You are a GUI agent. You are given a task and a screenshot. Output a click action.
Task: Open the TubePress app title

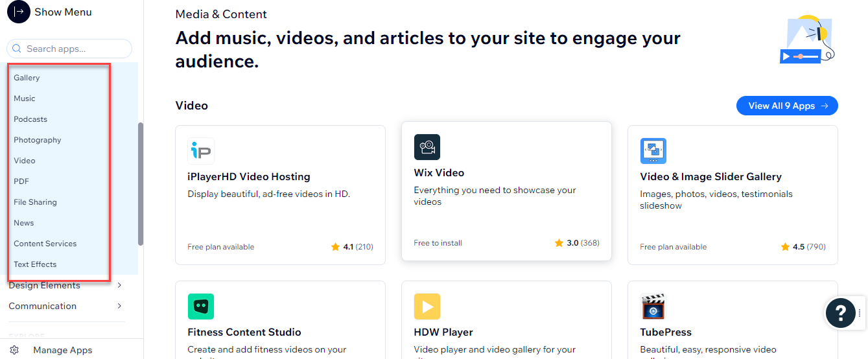click(x=666, y=332)
